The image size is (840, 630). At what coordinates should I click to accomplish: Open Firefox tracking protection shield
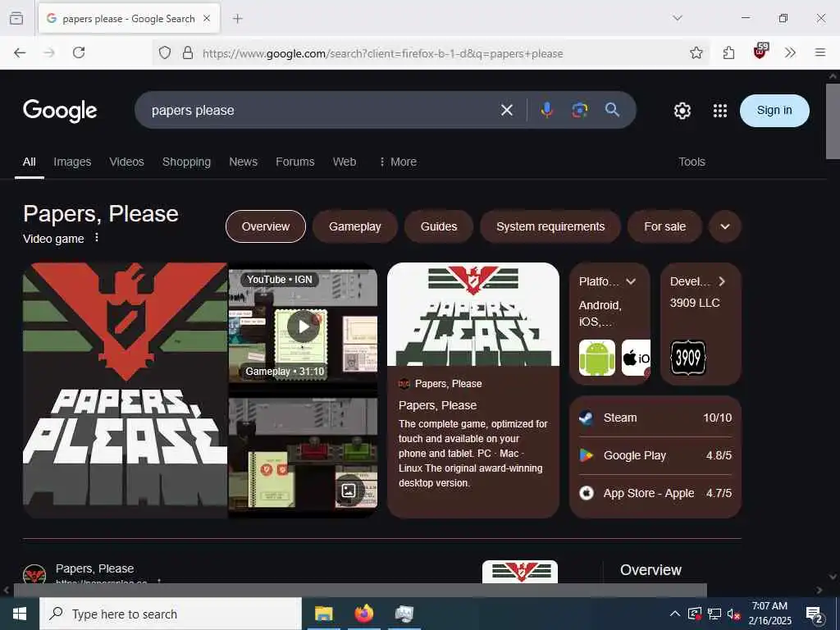(165, 52)
